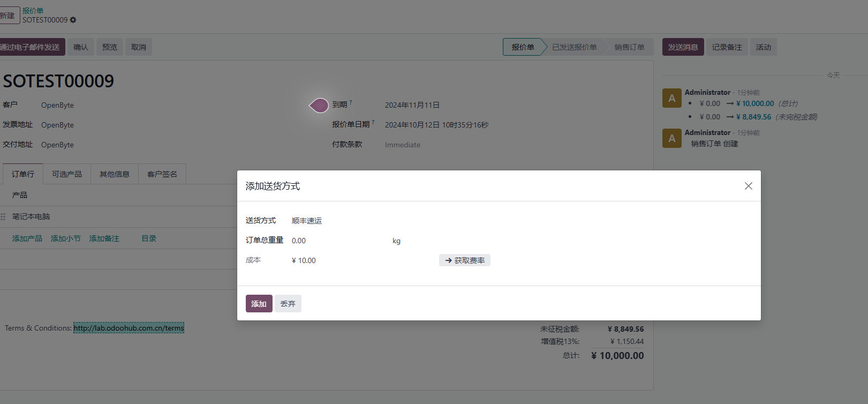Click the Administrator avatar on the top message
The width and height of the screenshot is (868, 404).
click(671, 98)
